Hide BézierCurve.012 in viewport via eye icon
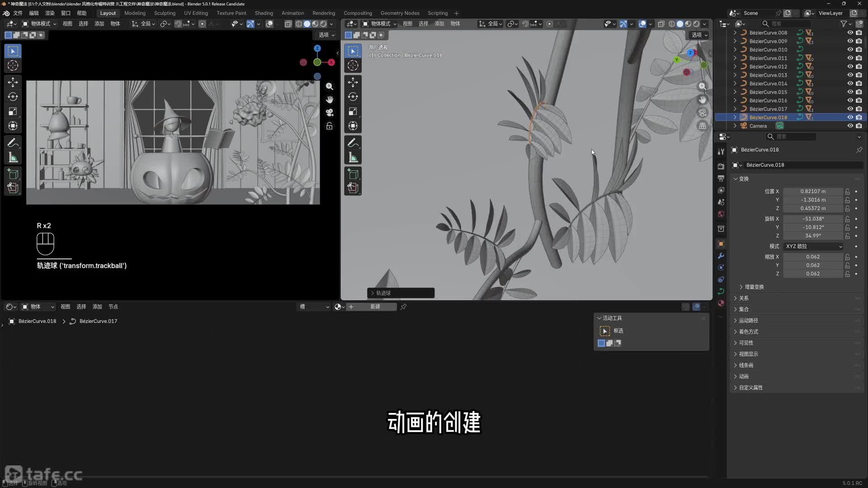Screen dimensions: 868x488 tap(850, 66)
